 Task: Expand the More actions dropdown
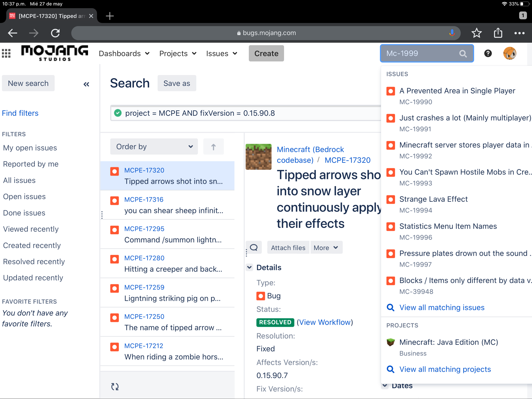click(x=326, y=247)
